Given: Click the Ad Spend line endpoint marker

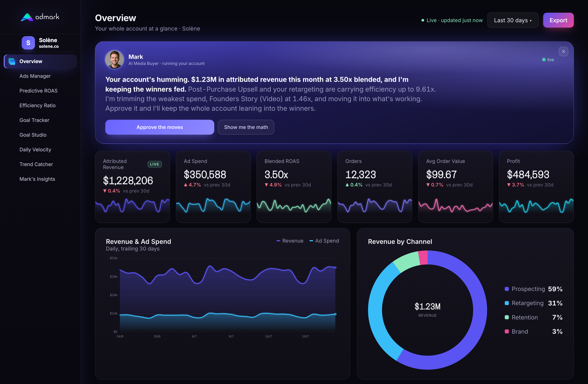Looking at the screenshot, I should point(335,314).
